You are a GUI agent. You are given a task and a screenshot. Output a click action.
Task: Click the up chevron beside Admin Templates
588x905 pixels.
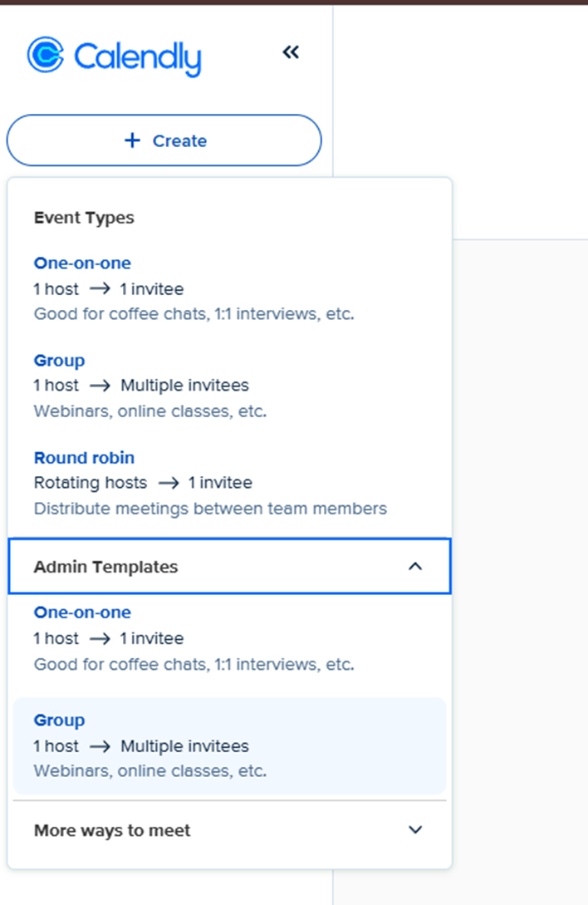point(416,567)
